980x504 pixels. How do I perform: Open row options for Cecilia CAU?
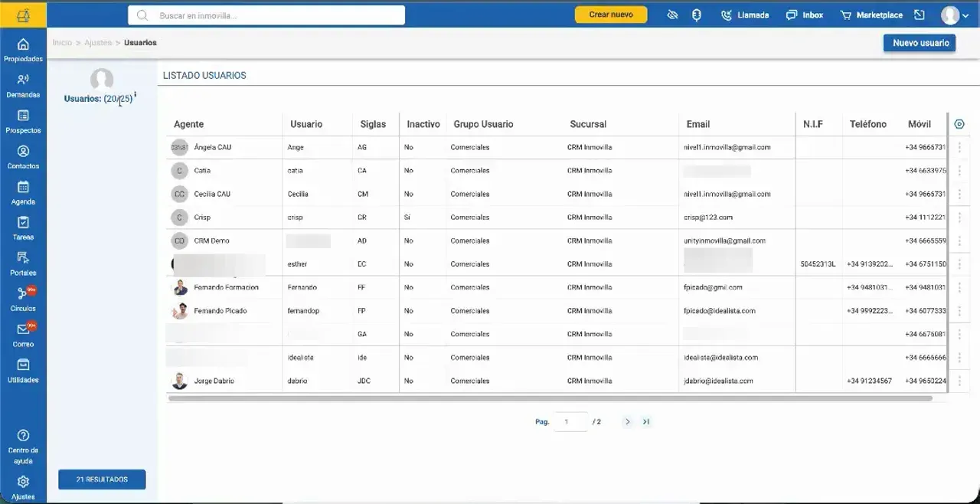click(x=959, y=194)
